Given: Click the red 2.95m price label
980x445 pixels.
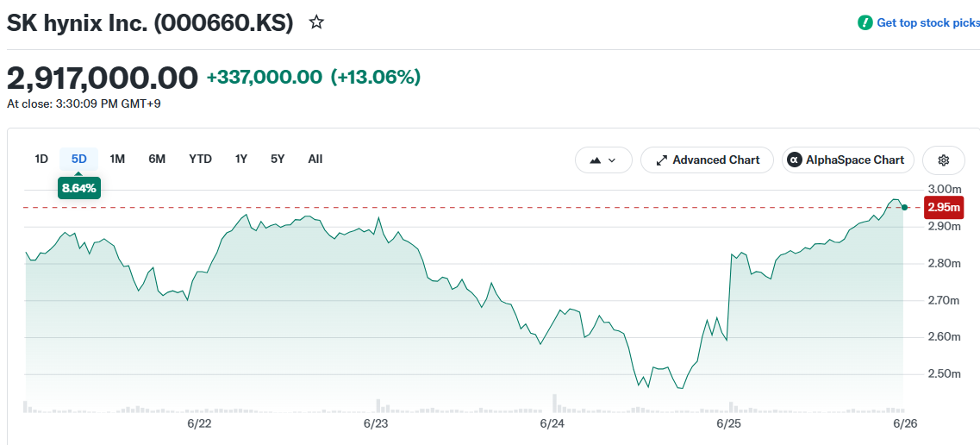Looking at the screenshot, I should point(944,207).
